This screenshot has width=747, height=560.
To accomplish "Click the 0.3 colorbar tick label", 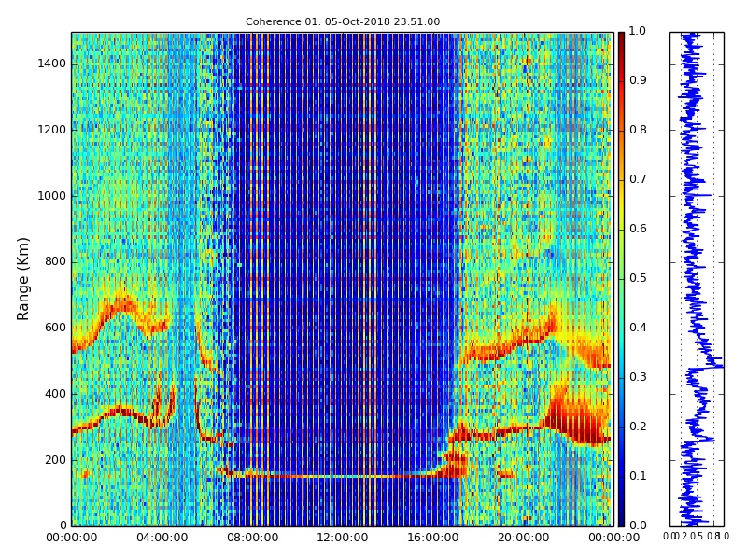I will tap(638, 377).
